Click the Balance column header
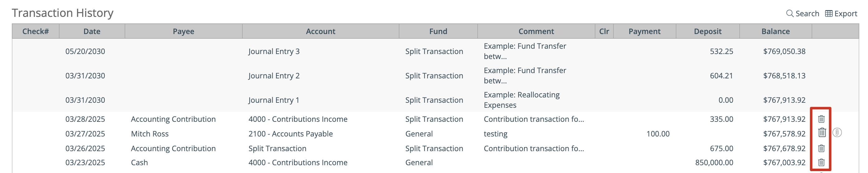Screen dimensions: 868x173 (x=775, y=32)
